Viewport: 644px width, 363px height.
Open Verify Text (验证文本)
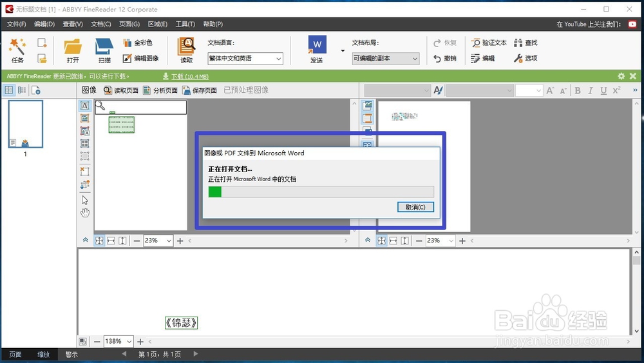click(x=489, y=43)
